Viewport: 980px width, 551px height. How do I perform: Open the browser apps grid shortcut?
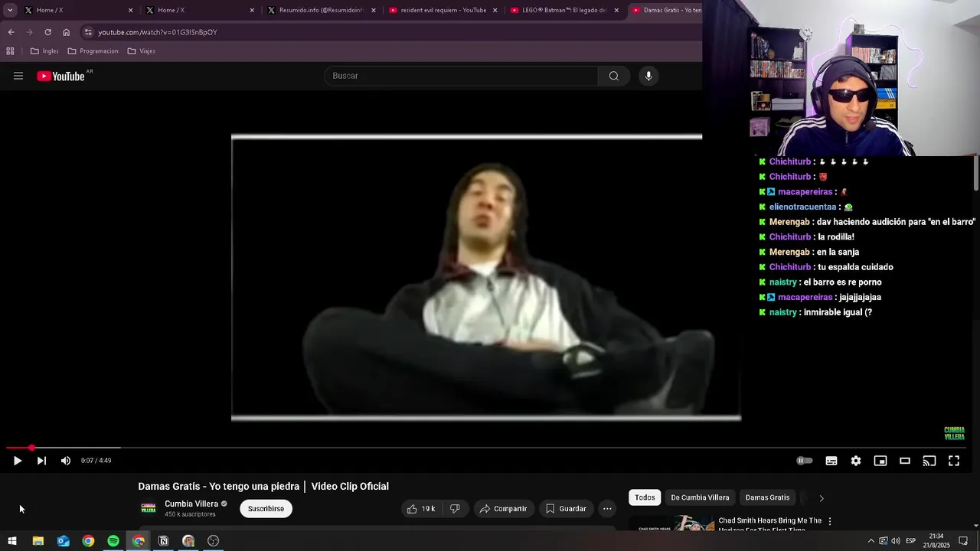(x=10, y=51)
